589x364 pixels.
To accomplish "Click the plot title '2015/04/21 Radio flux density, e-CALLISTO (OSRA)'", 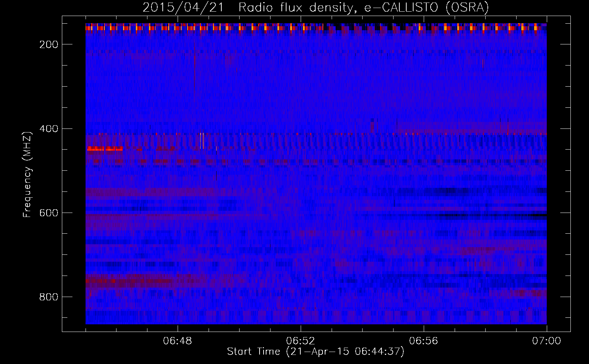I will tap(316, 7).
